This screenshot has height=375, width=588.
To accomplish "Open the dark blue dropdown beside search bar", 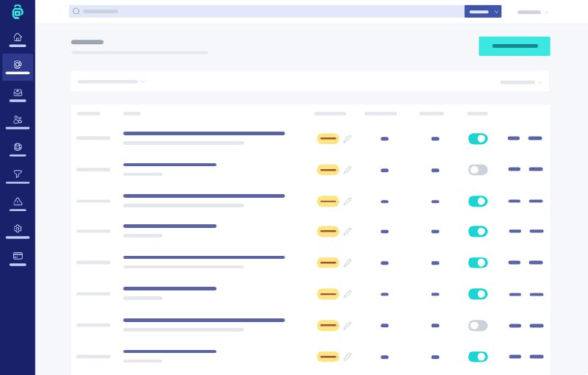I will click(483, 12).
